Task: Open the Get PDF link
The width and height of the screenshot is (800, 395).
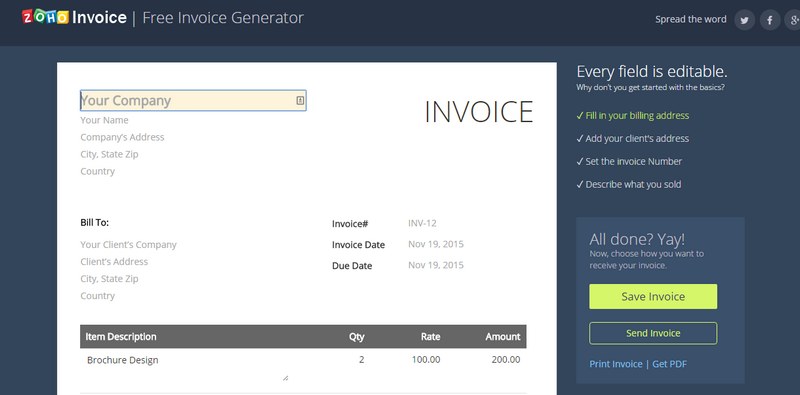Action: pyautogui.click(x=669, y=364)
